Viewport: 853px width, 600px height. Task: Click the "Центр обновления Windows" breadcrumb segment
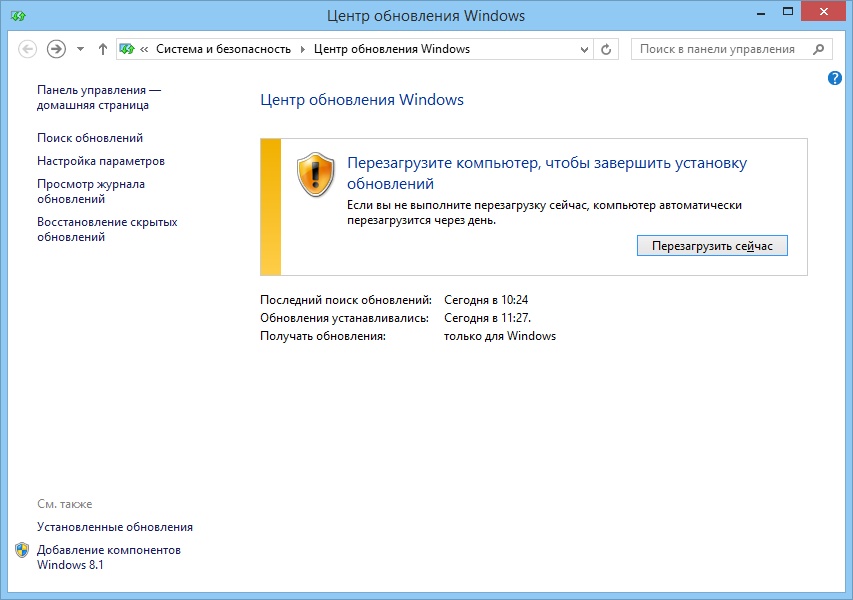392,49
